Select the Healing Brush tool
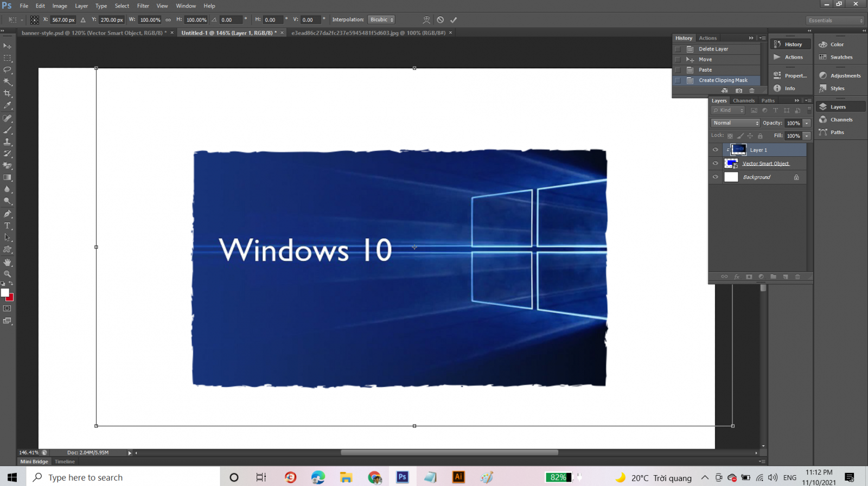Image resolution: width=868 pixels, height=486 pixels. (x=8, y=118)
